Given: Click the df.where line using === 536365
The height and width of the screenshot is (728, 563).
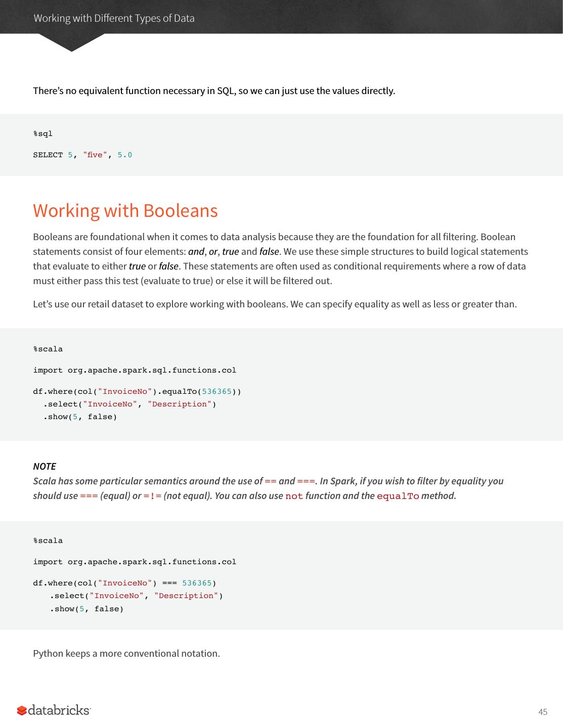Looking at the screenshot, I should tap(124, 583).
